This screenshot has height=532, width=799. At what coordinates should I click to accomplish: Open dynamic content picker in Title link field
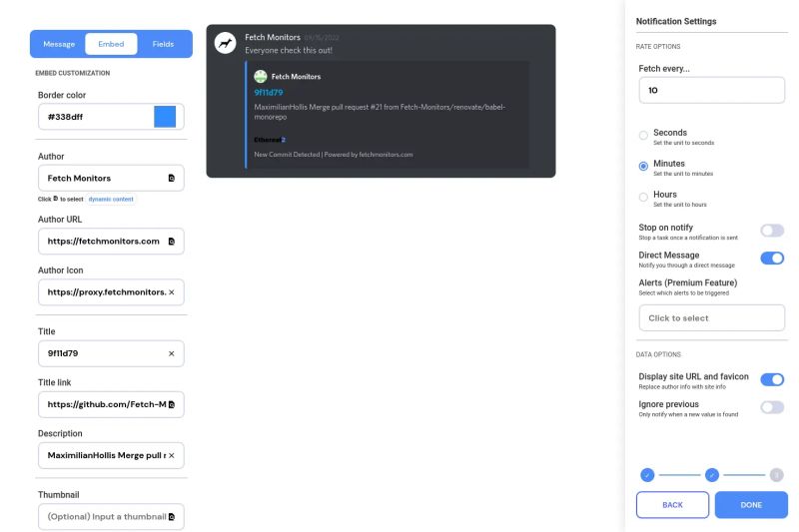click(x=171, y=404)
